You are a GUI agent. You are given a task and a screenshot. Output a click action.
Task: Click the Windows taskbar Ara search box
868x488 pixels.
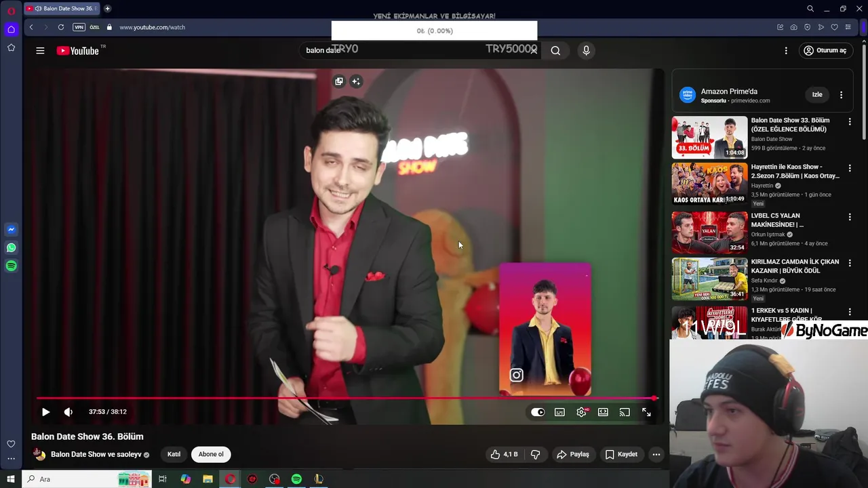point(87,479)
